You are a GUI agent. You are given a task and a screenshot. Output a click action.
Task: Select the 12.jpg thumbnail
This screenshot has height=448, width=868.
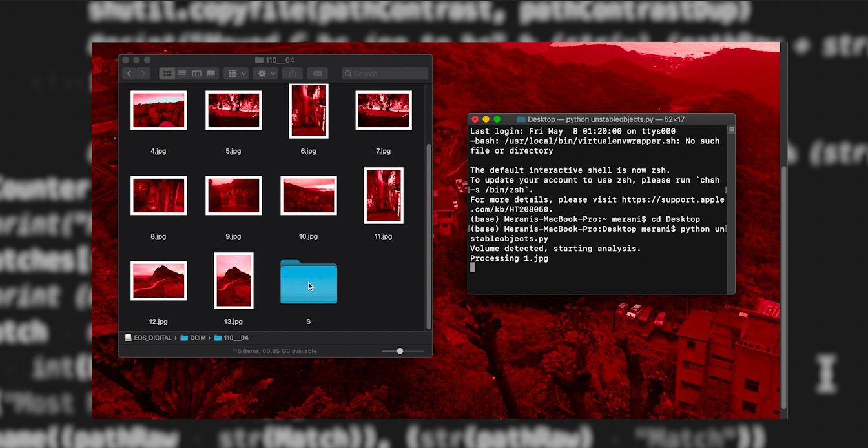coord(158,281)
